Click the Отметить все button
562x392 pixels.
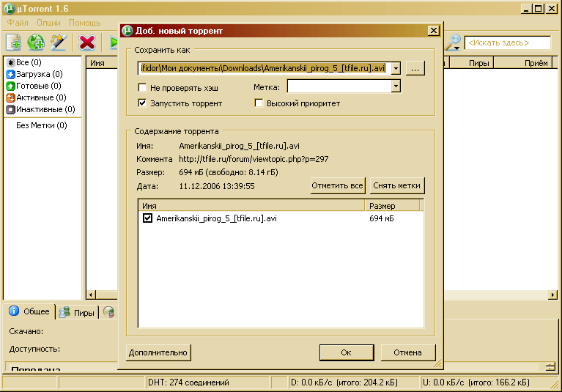pyautogui.click(x=337, y=185)
